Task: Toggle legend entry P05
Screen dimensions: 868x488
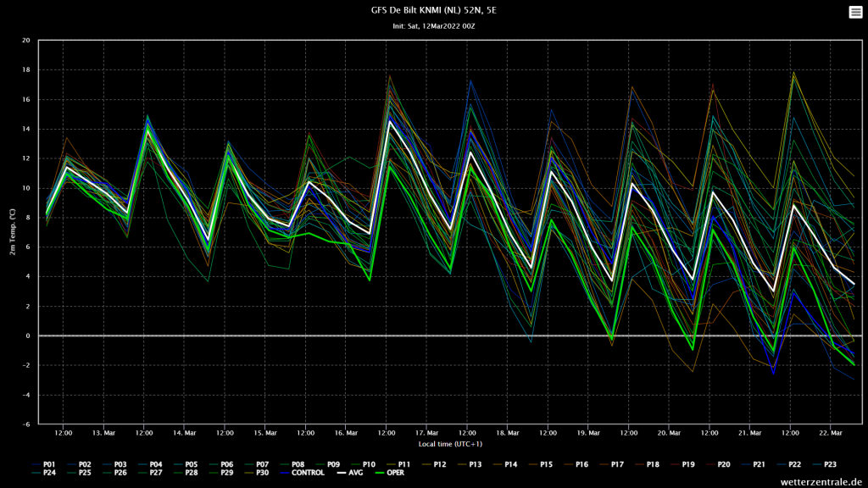Action: pyautogui.click(x=185, y=465)
